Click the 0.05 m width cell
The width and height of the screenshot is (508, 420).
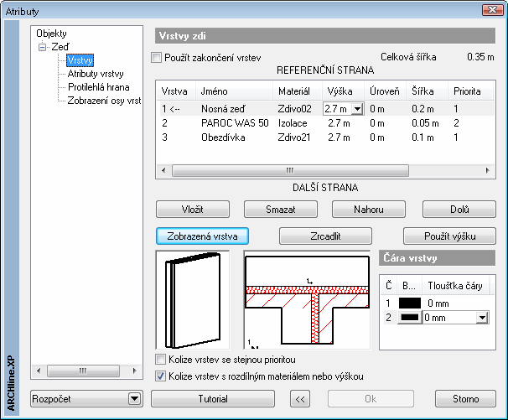coord(425,123)
